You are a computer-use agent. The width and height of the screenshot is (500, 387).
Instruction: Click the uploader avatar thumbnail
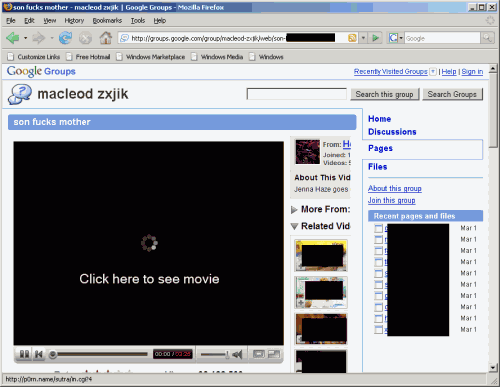[x=307, y=152]
